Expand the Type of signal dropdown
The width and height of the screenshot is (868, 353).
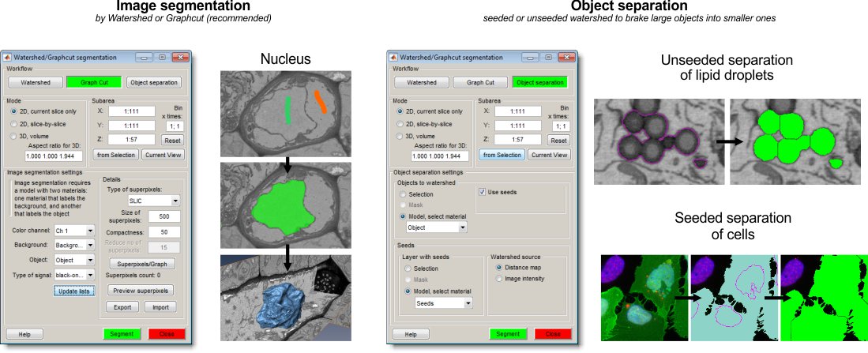73,274
